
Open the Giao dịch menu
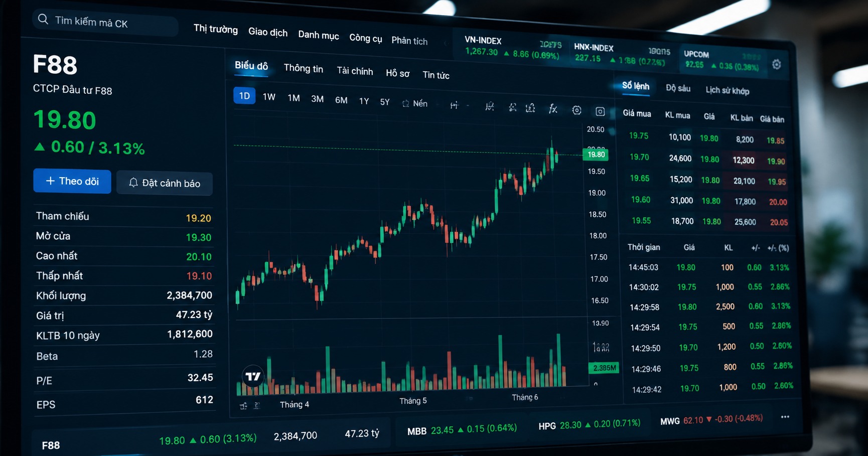[x=268, y=32]
